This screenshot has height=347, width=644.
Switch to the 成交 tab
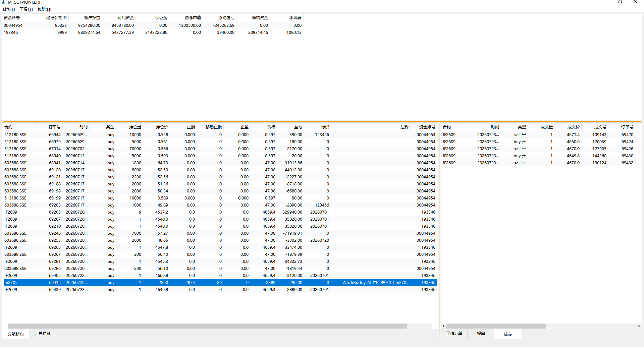click(508, 334)
